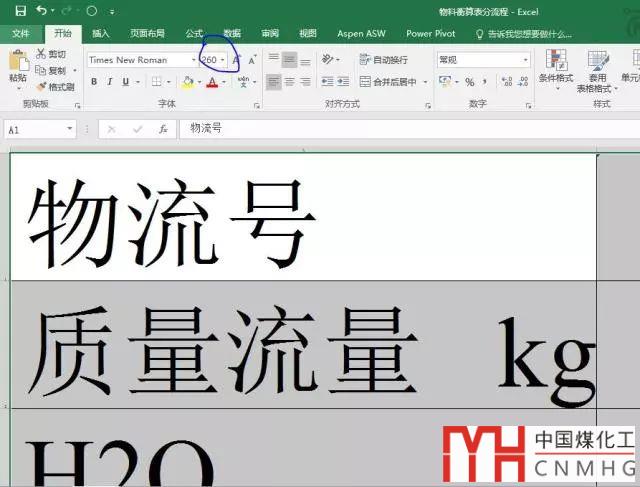The height and width of the screenshot is (487, 640).
Task: Switch to the 数据 (Data) tab
Action: click(x=232, y=33)
